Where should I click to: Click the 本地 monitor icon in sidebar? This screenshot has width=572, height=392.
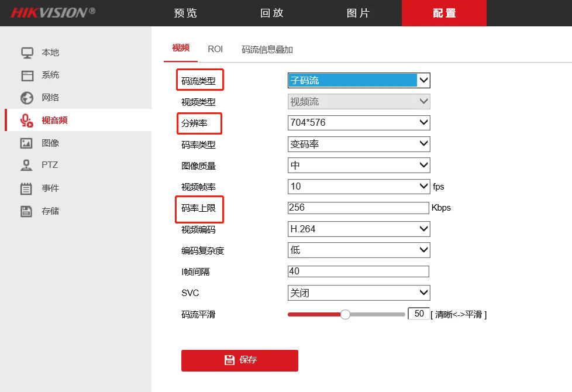coord(27,53)
